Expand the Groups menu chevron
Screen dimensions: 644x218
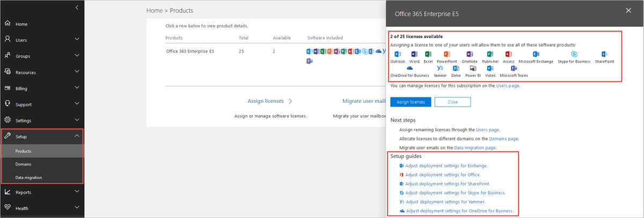pyautogui.click(x=77, y=56)
